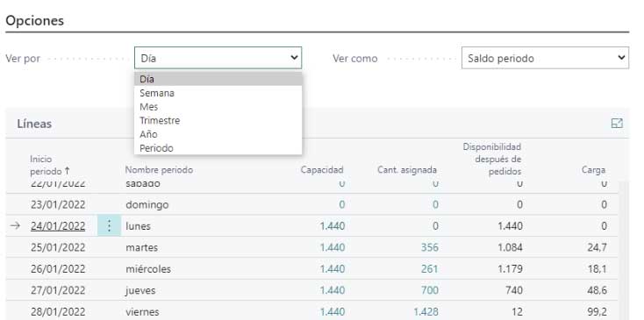Select Día in the dropdown list
The height and width of the screenshot is (320, 644).
click(x=218, y=79)
